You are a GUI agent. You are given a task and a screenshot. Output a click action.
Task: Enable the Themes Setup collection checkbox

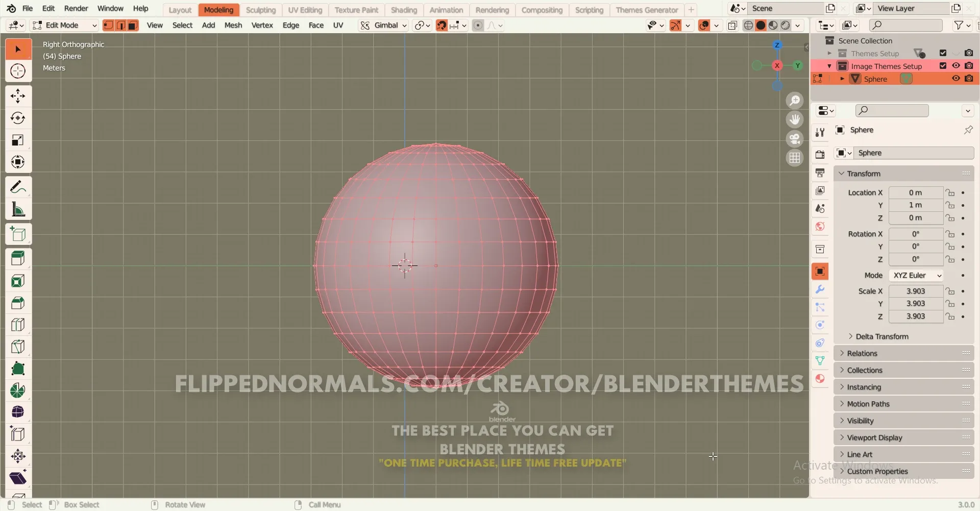(943, 53)
